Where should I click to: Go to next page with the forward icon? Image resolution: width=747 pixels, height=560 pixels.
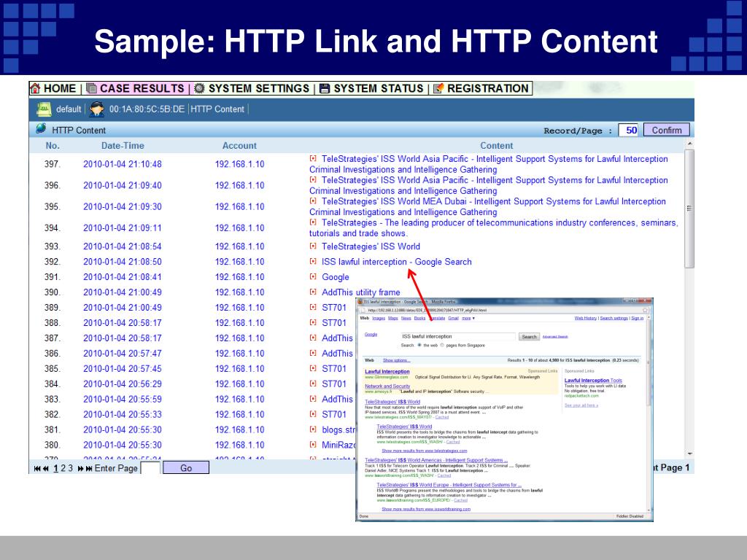[x=80, y=469]
